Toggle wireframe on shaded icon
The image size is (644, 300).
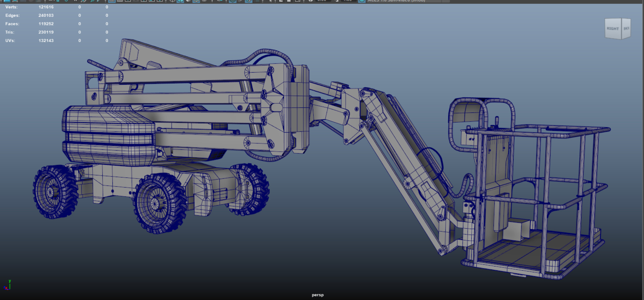tap(197, 1)
